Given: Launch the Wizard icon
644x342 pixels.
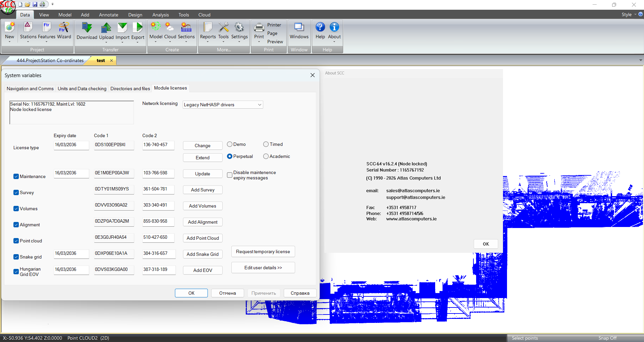Looking at the screenshot, I should pos(64,27).
